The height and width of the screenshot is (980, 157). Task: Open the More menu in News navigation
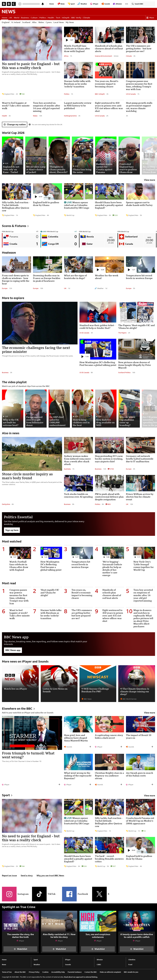coord(150,17)
